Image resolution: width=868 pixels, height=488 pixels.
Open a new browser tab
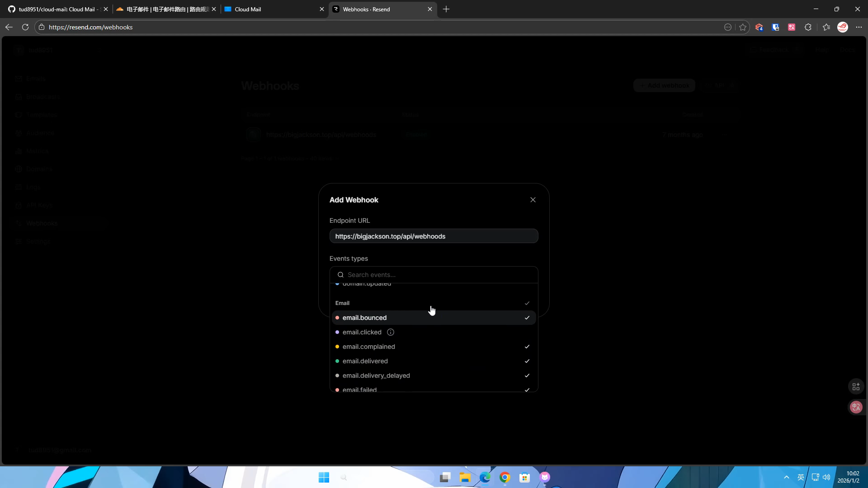pos(446,9)
